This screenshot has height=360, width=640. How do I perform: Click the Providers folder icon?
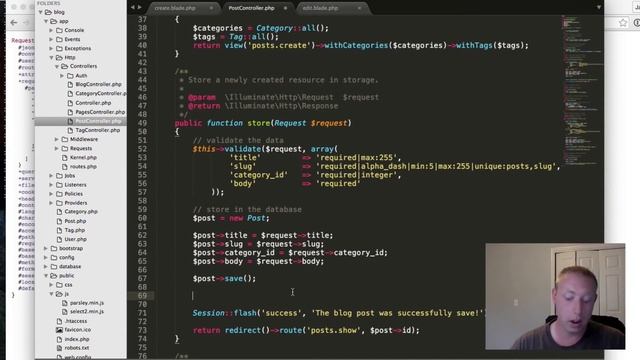[59, 202]
